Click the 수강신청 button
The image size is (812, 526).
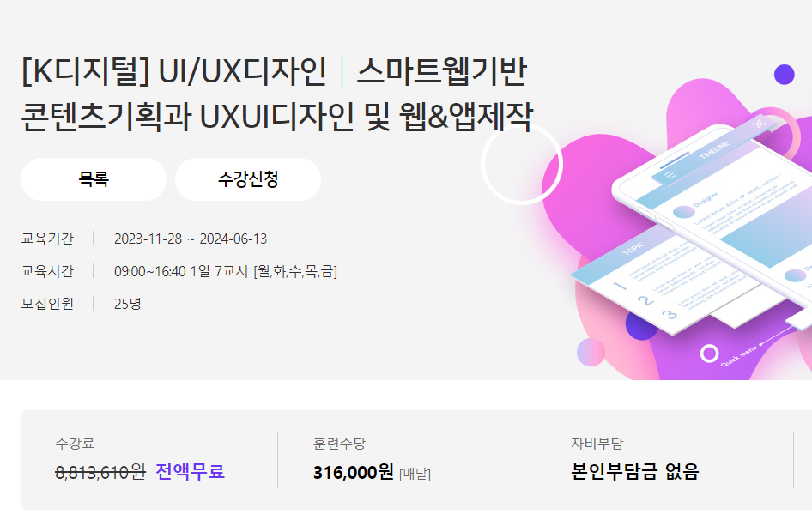tap(248, 179)
